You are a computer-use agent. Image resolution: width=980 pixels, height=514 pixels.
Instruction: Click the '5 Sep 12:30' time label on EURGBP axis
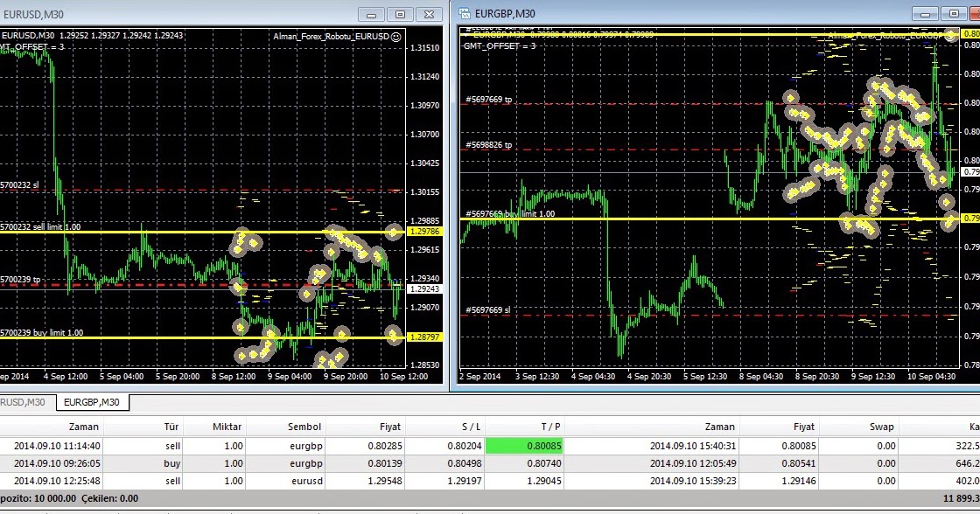[703, 377]
